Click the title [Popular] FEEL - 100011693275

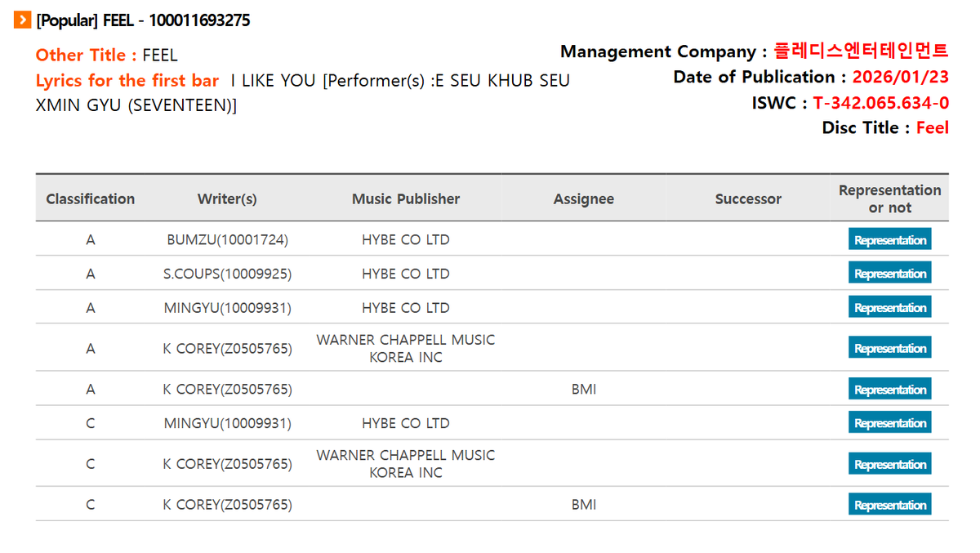click(x=144, y=20)
